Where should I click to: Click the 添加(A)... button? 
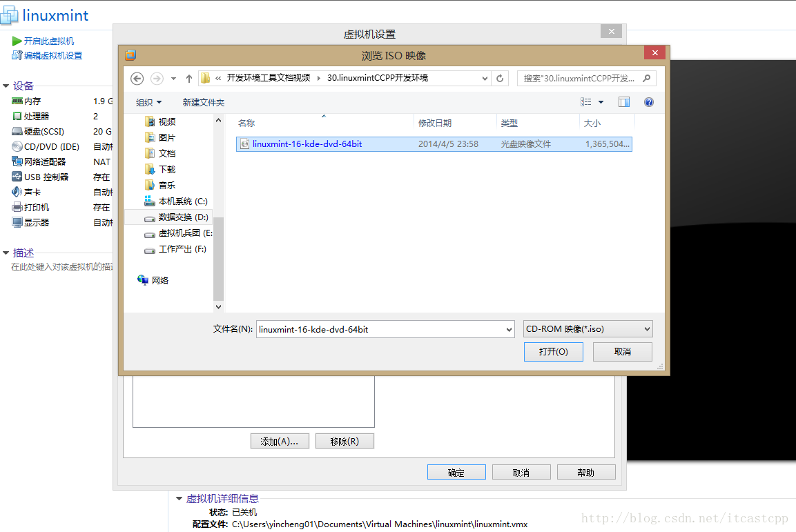[280, 441]
